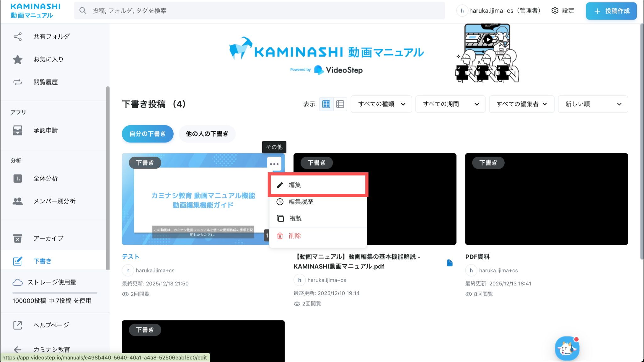Screen dimensions: 644x362
Task: Click the 承認申請 inbox icon
Action: 18,130
